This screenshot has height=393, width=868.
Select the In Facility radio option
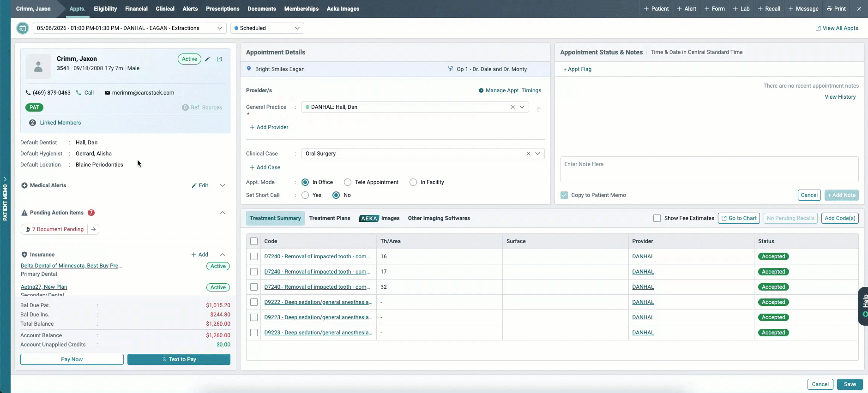[413, 182]
